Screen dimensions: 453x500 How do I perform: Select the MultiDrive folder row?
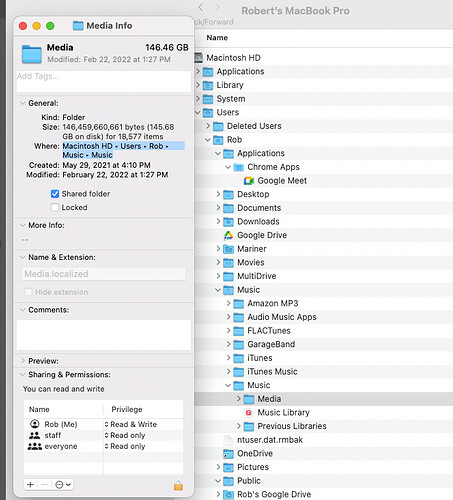pos(323,276)
